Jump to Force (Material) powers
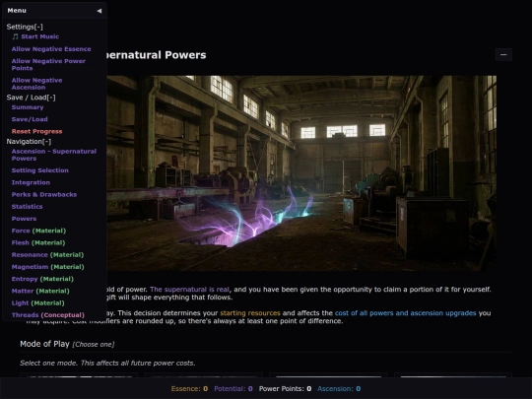Screen dimensions: 532x399 [x=38, y=231]
